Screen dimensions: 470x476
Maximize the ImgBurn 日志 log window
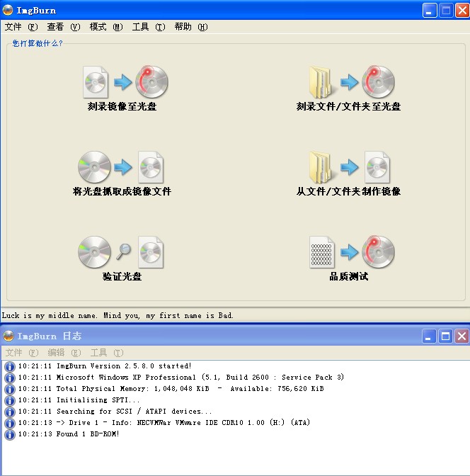[445, 336]
